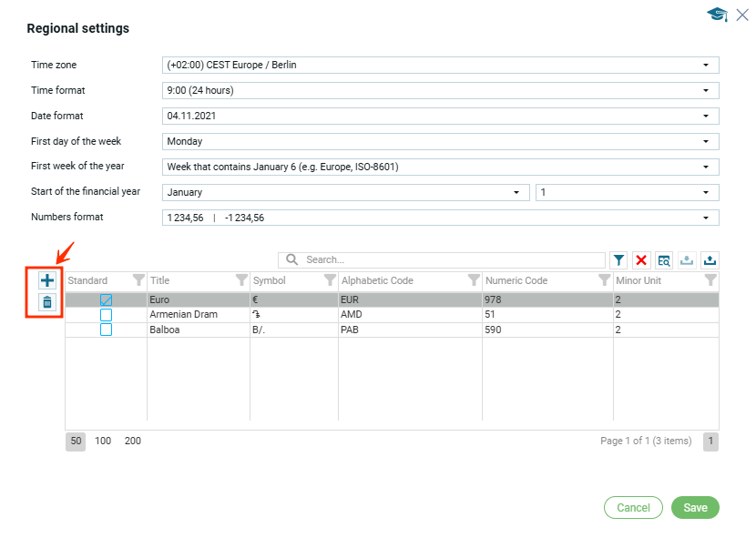756x538 pixels.
Task: Select 200 items per page
Action: point(133,441)
